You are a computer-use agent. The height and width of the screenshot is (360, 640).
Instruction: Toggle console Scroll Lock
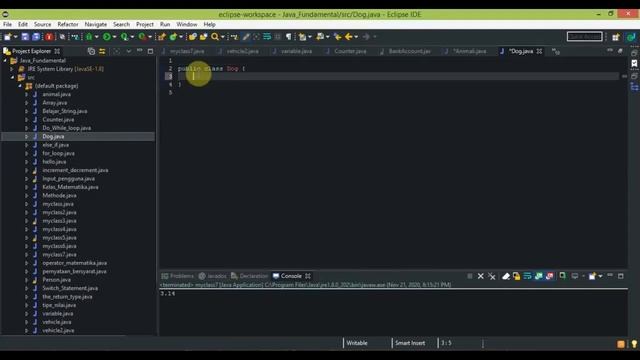click(x=517, y=276)
